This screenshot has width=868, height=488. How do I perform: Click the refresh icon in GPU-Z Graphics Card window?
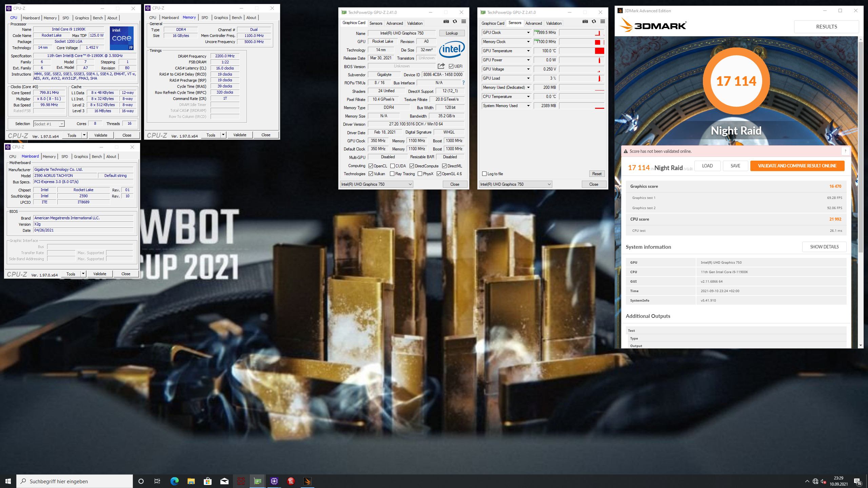[x=455, y=21]
